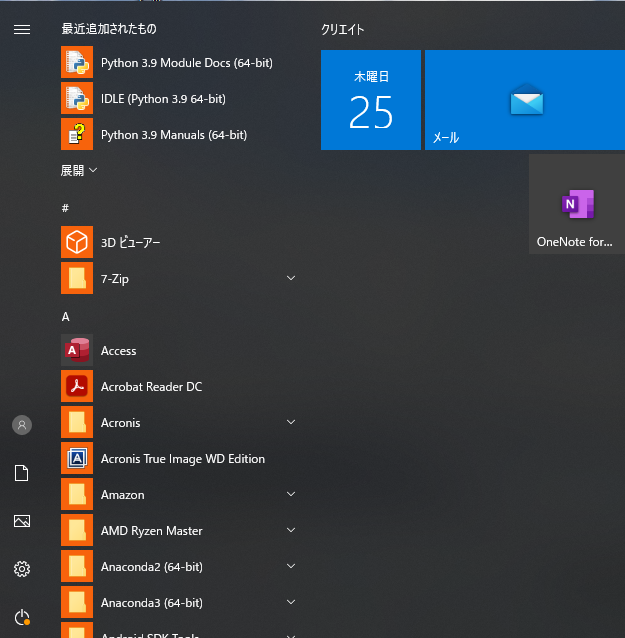Expand the 7-Zip folder chevron
The width and height of the screenshot is (625, 638).
tap(291, 278)
